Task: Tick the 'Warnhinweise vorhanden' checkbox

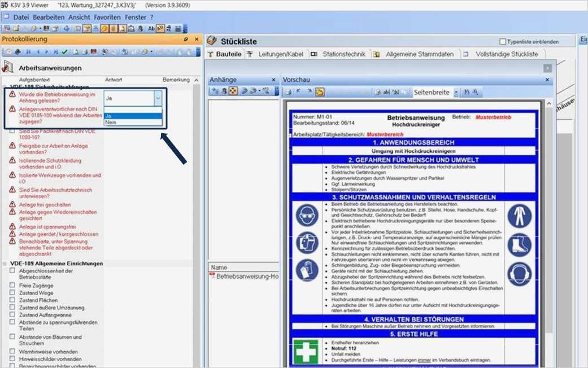Action: 12,352
